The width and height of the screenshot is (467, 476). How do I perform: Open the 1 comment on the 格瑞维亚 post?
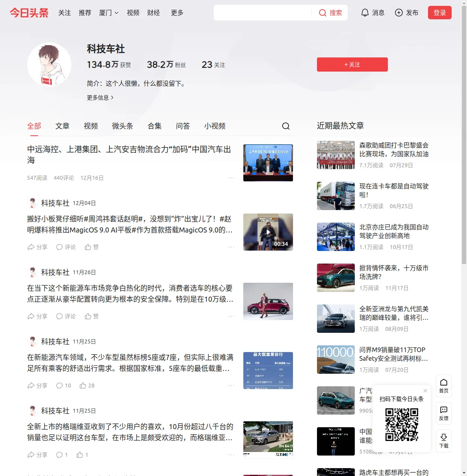[x=62, y=455]
